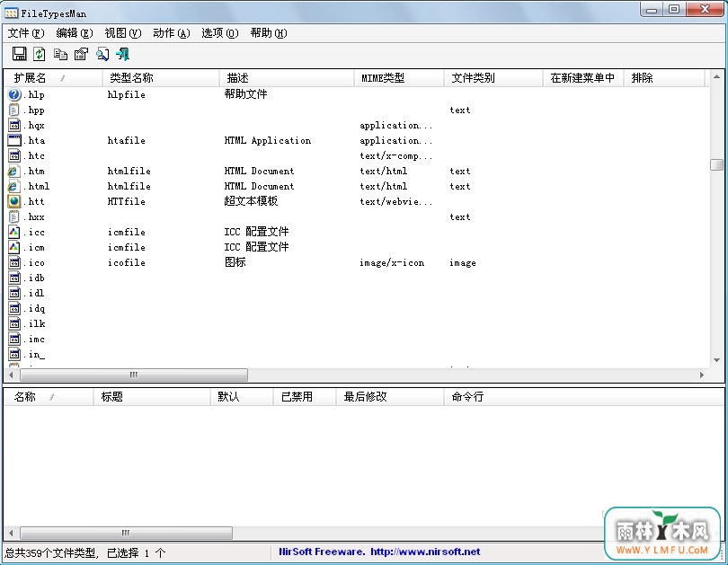Screen dimensions: 728x565
Task: Click the .icc color profile icon
Action: [x=14, y=232]
